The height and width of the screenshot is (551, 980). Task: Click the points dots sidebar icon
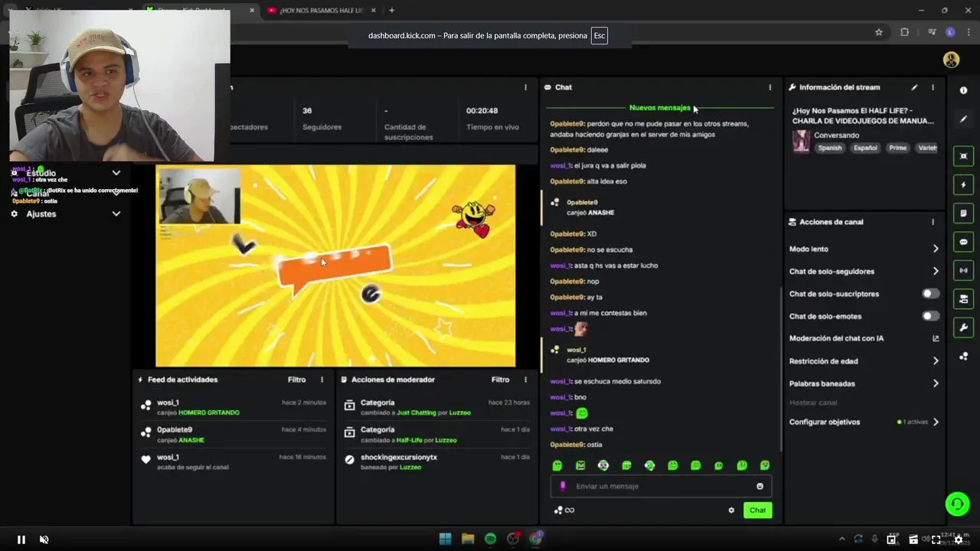point(963,357)
